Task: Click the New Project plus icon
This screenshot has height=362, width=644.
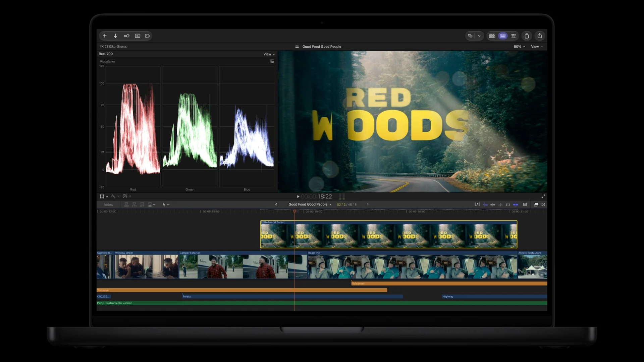Action: coord(105,36)
